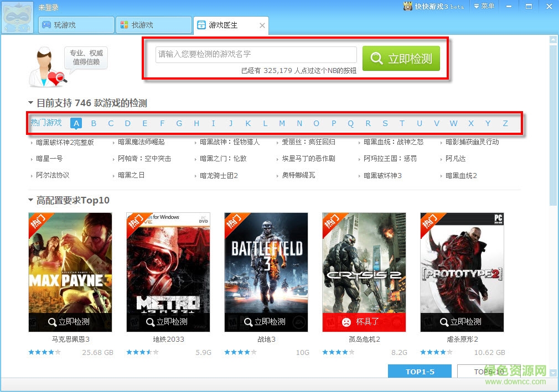Click the 快快游戏3 crown logo icon

[408, 6]
